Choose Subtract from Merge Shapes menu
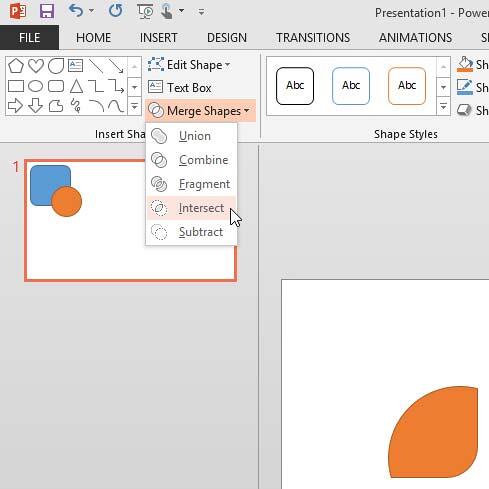 click(x=192, y=232)
